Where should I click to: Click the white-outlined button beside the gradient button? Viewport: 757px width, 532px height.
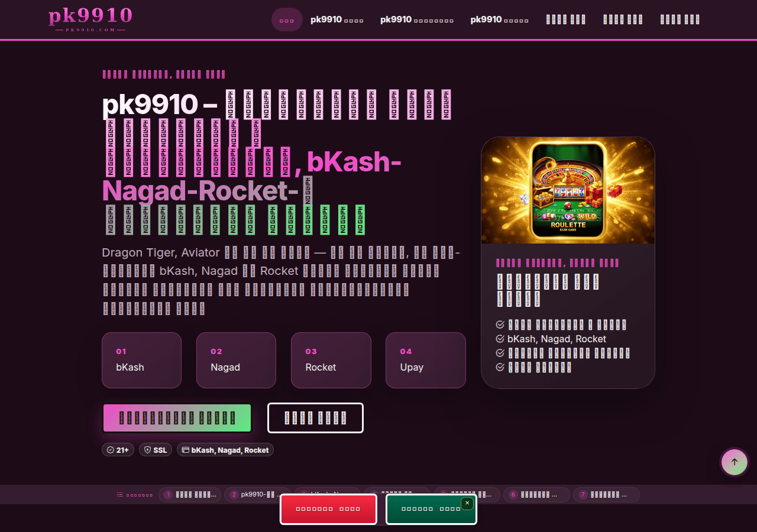(315, 418)
